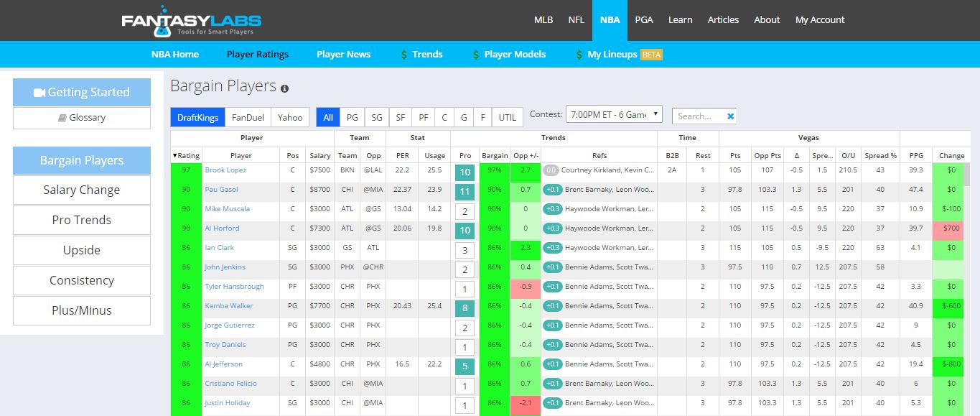Click the 0.0 refs badge in Brook Lopez row
Image resolution: width=980 pixels, height=416 pixels.
(x=551, y=170)
